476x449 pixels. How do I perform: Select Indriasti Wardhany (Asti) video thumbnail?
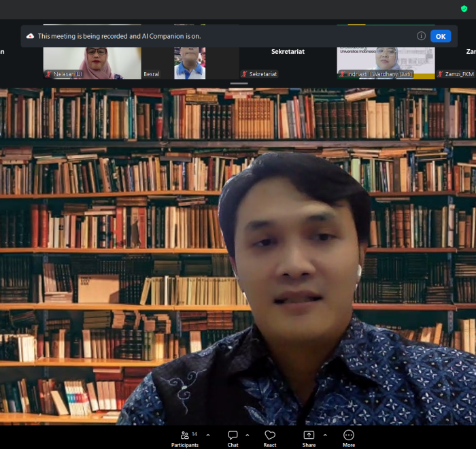pyautogui.click(x=386, y=63)
